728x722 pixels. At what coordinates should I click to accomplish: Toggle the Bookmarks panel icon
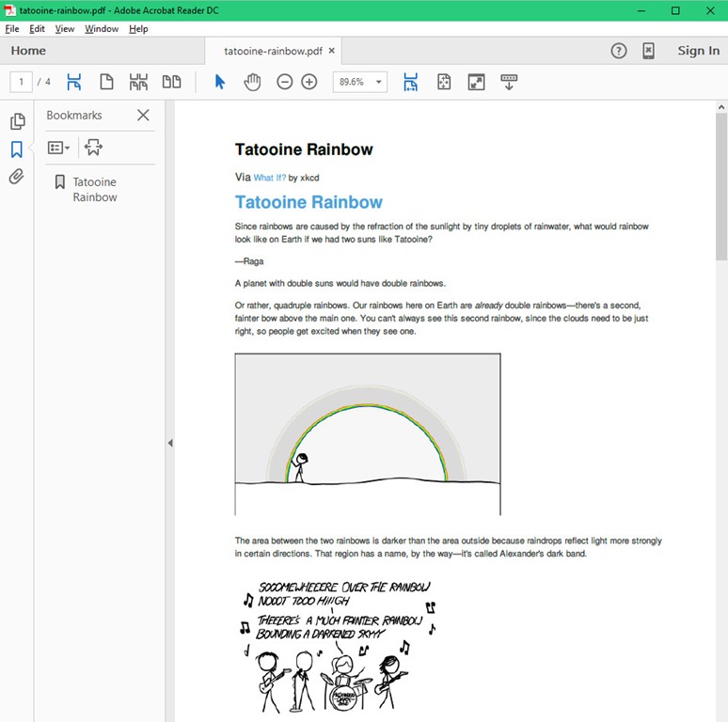pyautogui.click(x=17, y=149)
